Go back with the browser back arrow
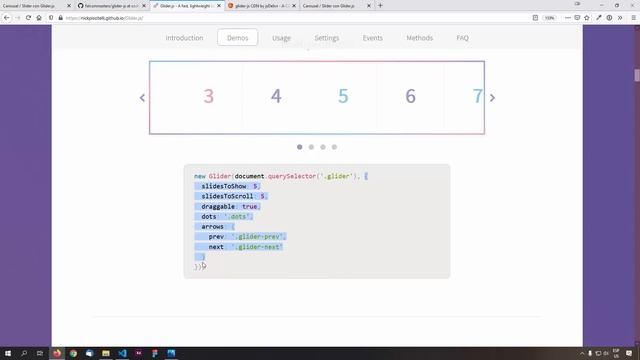The height and width of the screenshot is (360, 640). [x=7, y=18]
